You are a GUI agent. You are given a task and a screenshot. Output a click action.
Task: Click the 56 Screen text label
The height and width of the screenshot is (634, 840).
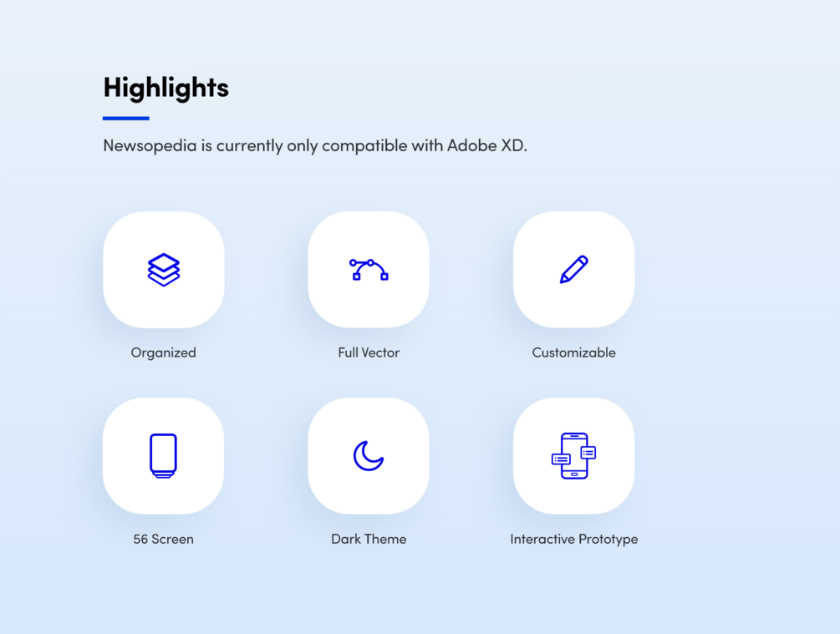pyautogui.click(x=163, y=539)
